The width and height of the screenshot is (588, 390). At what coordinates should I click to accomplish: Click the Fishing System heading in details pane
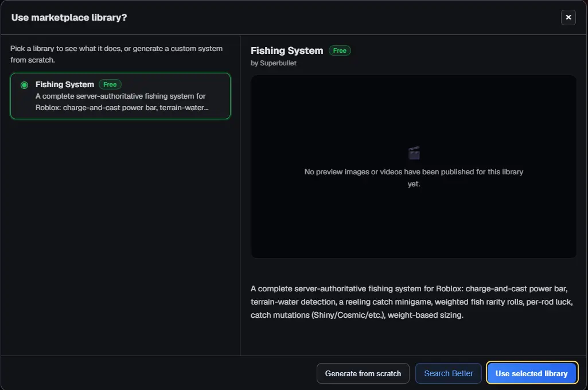(287, 50)
